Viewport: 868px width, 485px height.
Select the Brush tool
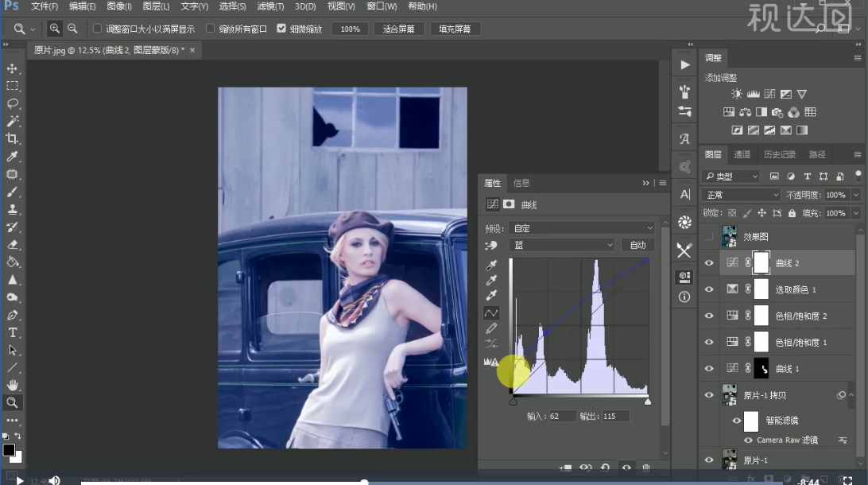click(x=12, y=192)
